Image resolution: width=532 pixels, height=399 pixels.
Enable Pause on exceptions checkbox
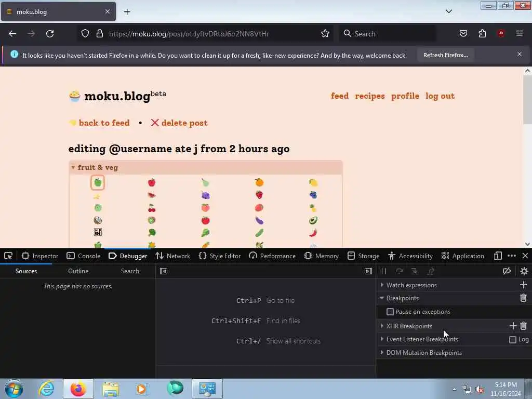[390, 312]
